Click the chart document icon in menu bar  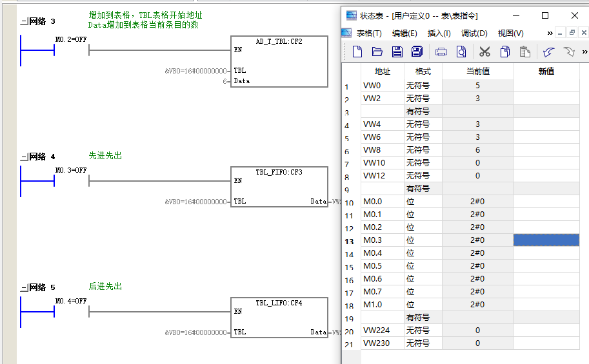pos(346,33)
